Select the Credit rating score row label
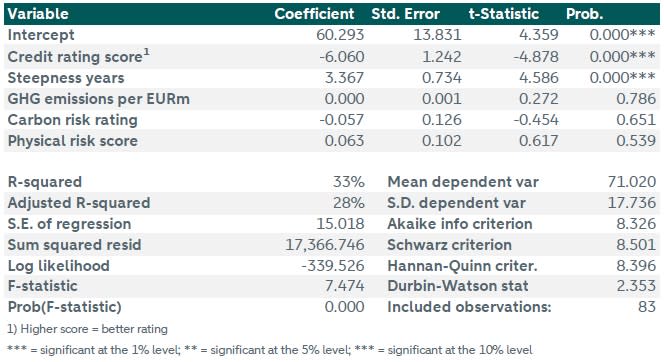 (78, 56)
